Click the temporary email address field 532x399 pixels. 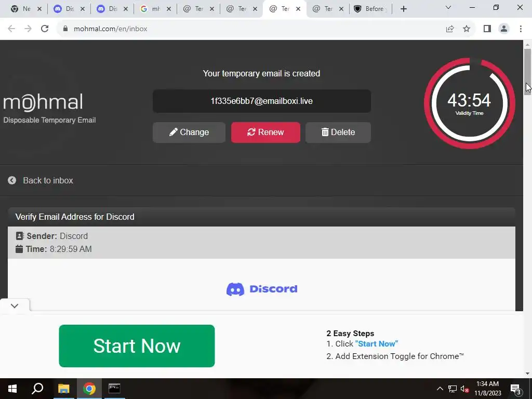tap(262, 101)
